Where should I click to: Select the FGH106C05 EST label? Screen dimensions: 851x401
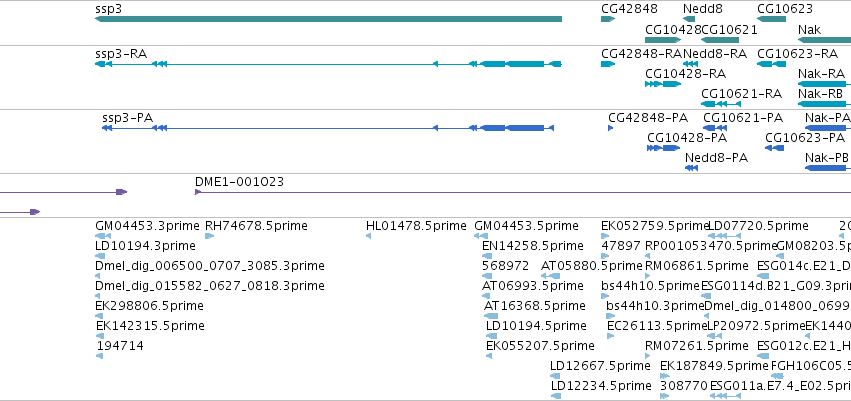(x=811, y=366)
